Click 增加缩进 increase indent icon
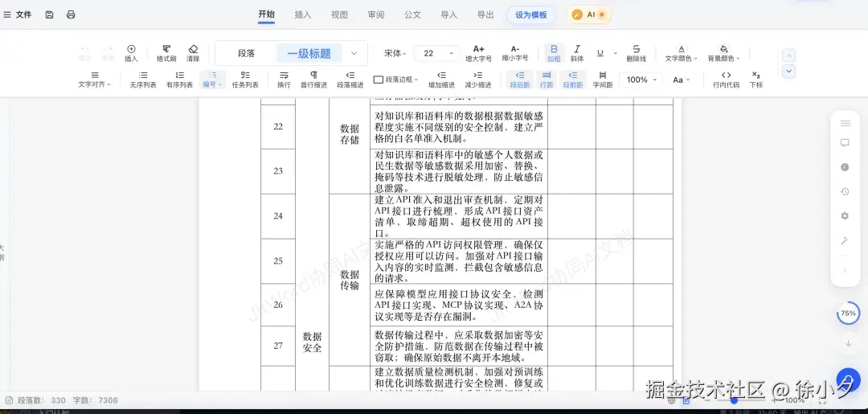 click(442, 80)
